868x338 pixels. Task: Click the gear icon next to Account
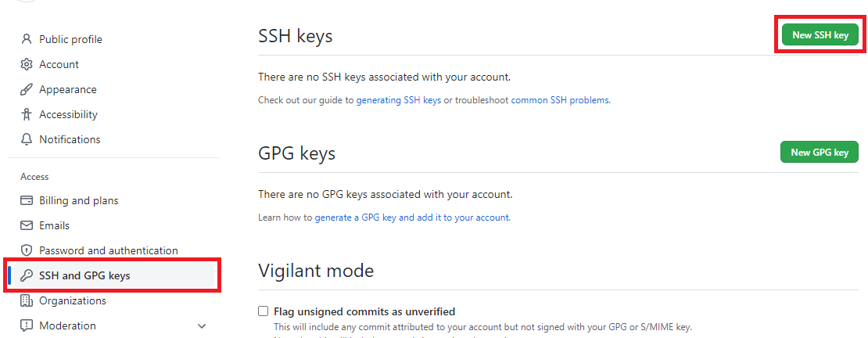coord(26,64)
